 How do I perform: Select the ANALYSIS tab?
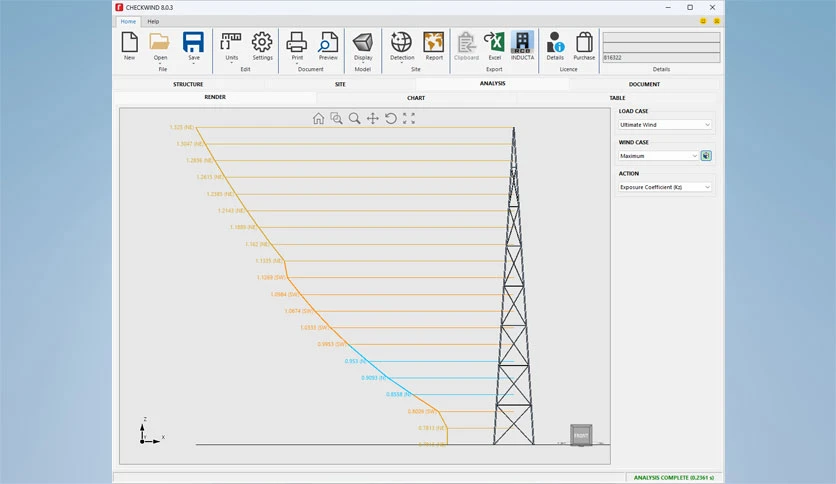click(492, 84)
